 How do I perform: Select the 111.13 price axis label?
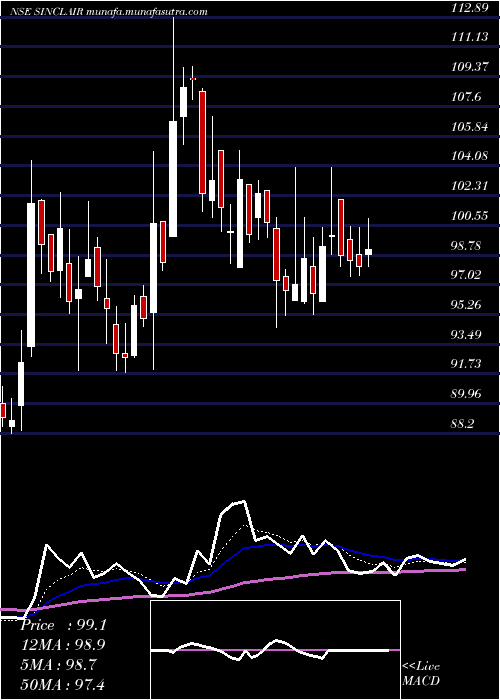pyautogui.click(x=469, y=37)
